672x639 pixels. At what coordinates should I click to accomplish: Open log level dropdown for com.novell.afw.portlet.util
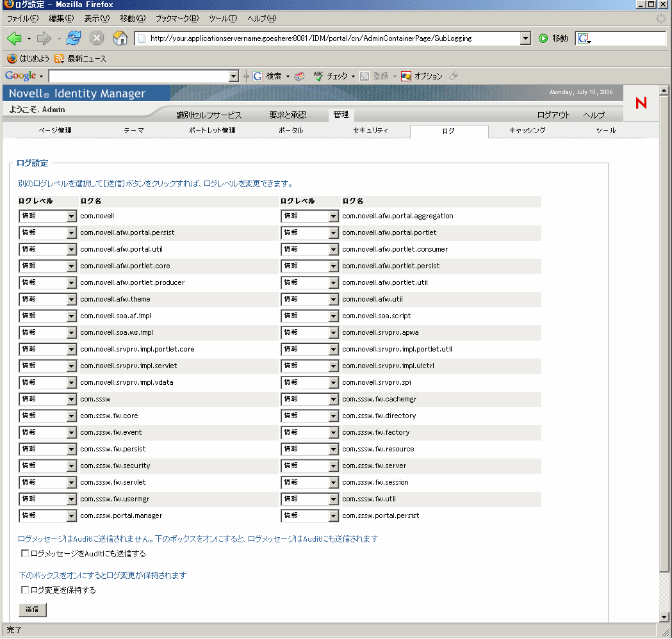point(310,282)
